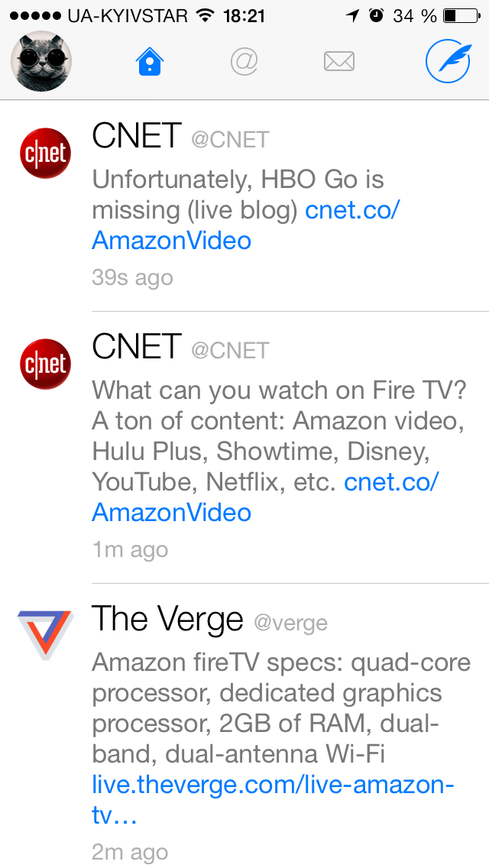Tap the alarm clock status icon
489x868 pixels.
[x=376, y=15]
